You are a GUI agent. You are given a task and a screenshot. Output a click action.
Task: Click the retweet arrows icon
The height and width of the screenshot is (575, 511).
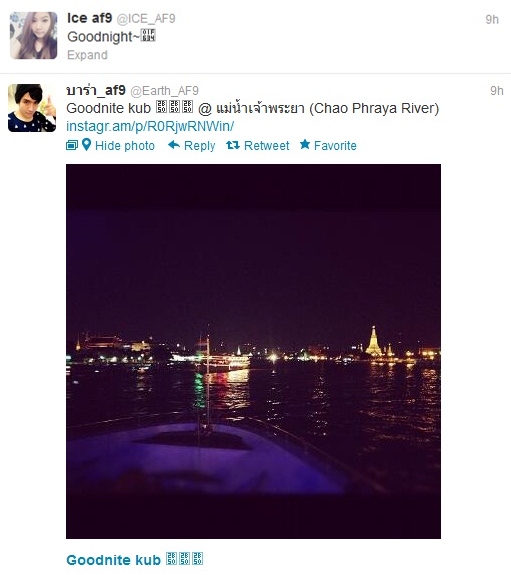click(233, 145)
